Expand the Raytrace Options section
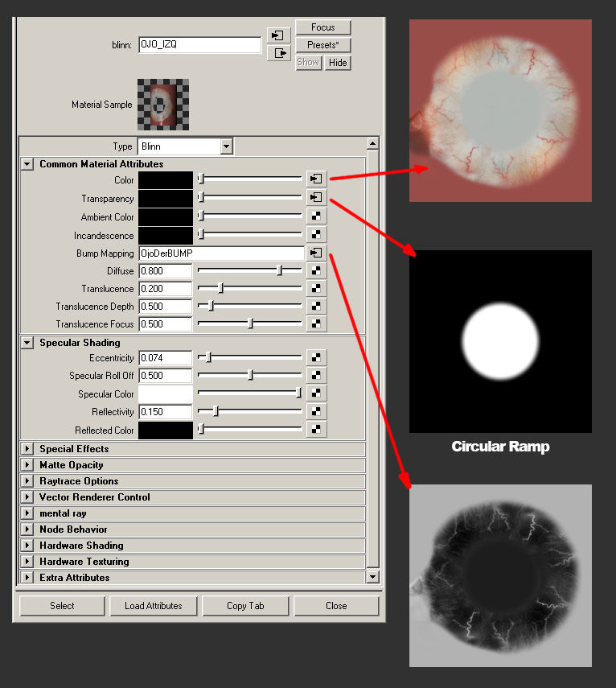616x688 pixels. 27,481
